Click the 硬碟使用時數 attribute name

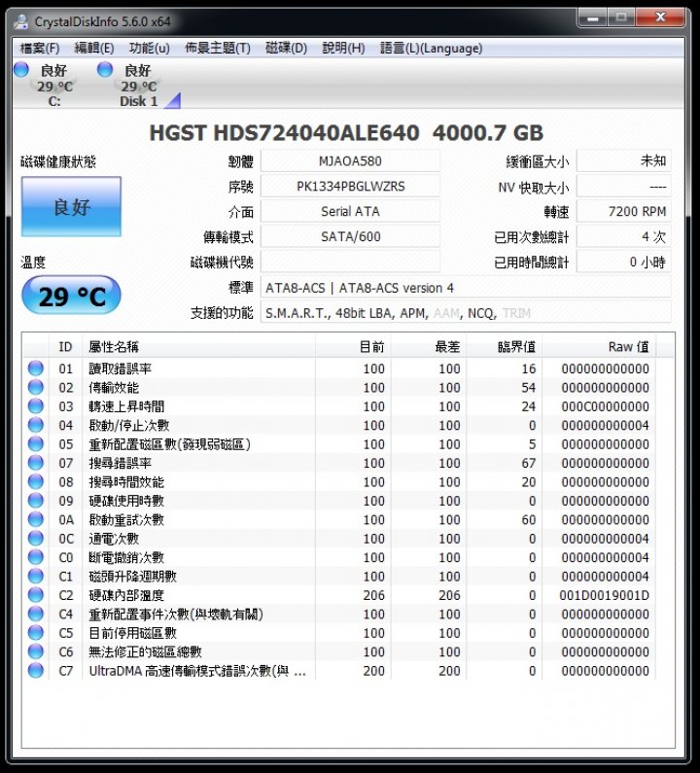pos(126,501)
